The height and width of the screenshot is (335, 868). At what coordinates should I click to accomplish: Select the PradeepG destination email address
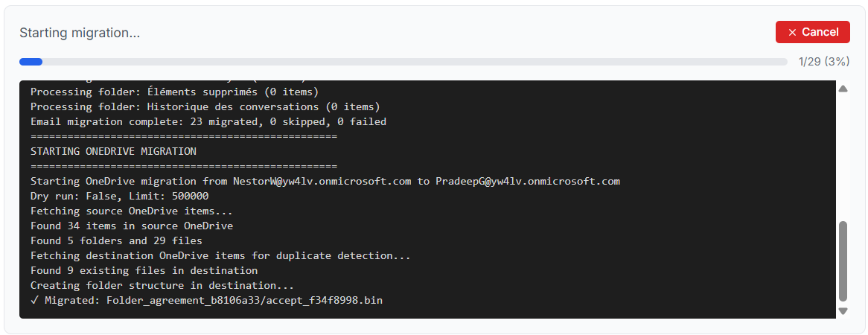pyautogui.click(x=528, y=181)
